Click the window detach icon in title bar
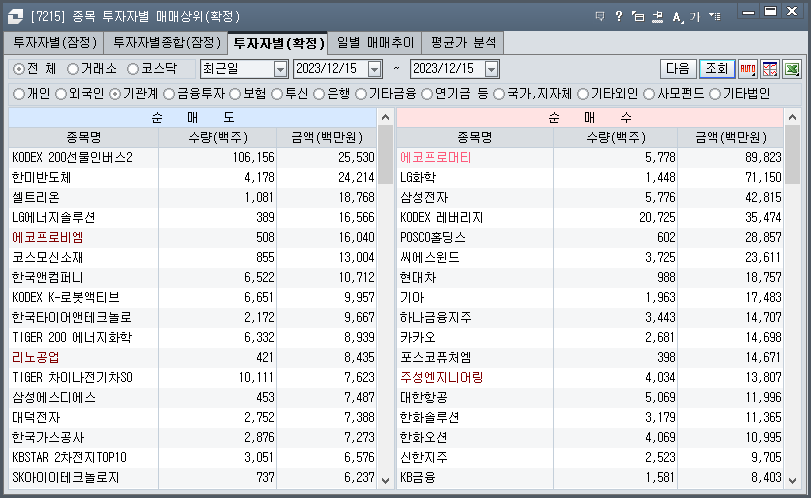Screen dimensions: 811x498 pyautogui.click(x=638, y=17)
